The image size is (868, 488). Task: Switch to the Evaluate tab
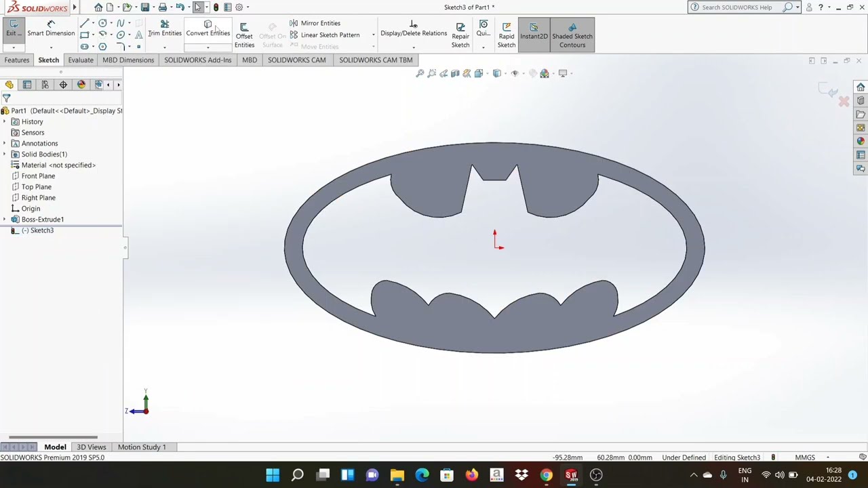tap(81, 60)
